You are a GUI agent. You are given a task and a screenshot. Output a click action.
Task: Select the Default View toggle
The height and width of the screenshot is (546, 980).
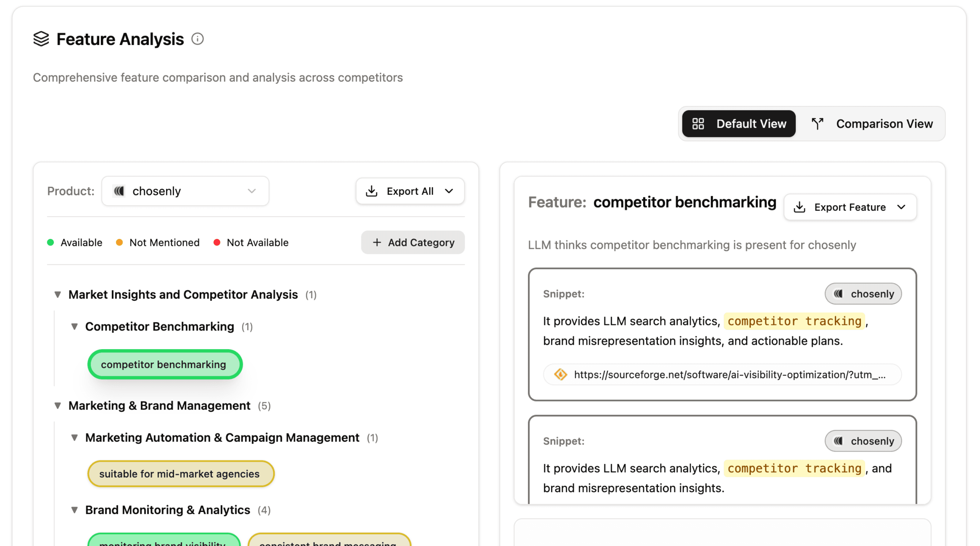tap(739, 124)
